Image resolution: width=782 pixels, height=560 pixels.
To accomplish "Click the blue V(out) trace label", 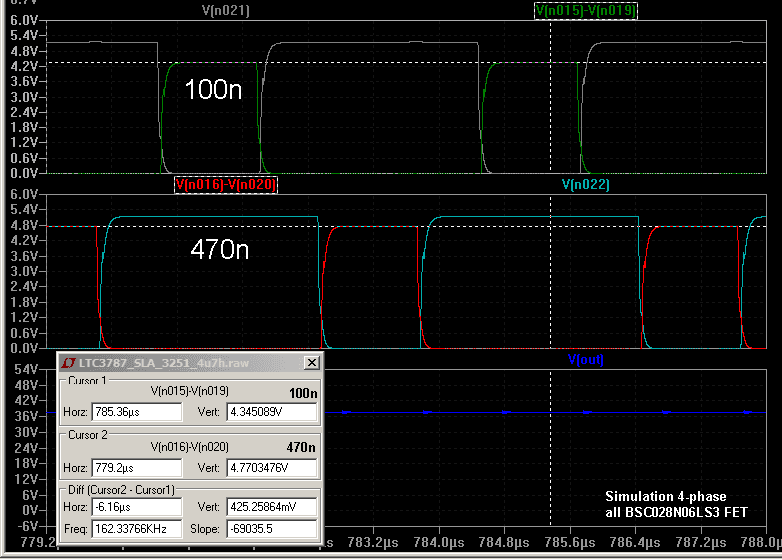I will point(585,359).
